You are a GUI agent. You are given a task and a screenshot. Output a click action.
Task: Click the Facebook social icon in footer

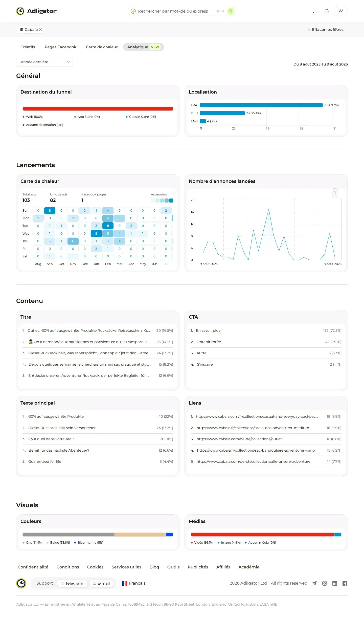pyautogui.click(x=345, y=583)
